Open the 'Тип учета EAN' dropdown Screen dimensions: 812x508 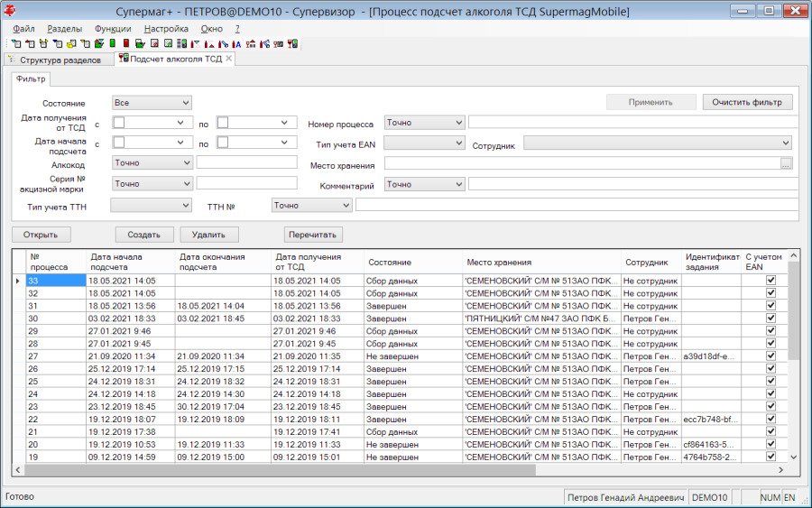pos(424,143)
